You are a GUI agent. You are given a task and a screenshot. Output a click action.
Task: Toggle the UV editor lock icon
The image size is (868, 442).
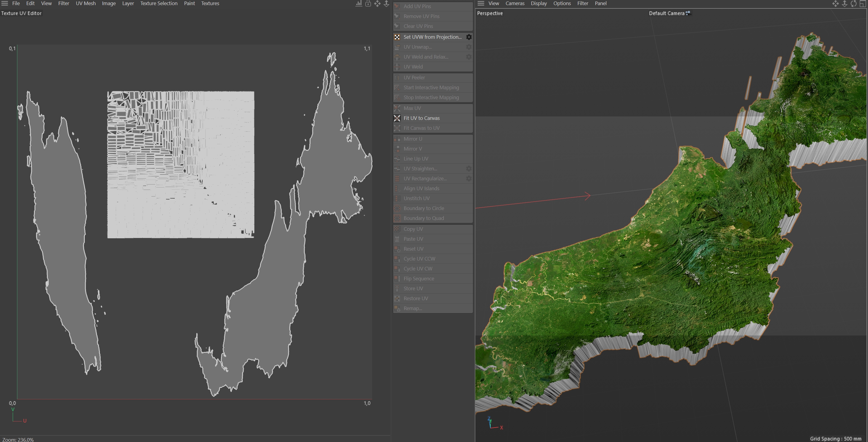(368, 4)
